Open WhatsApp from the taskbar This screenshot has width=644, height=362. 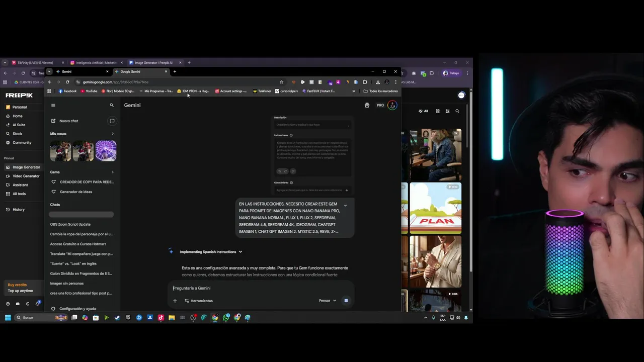[226, 318]
